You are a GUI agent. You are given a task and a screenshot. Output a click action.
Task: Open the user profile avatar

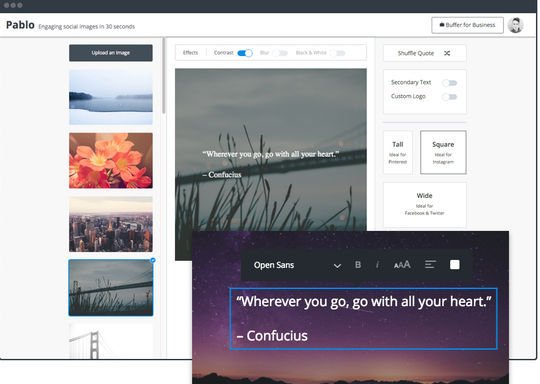click(x=516, y=25)
